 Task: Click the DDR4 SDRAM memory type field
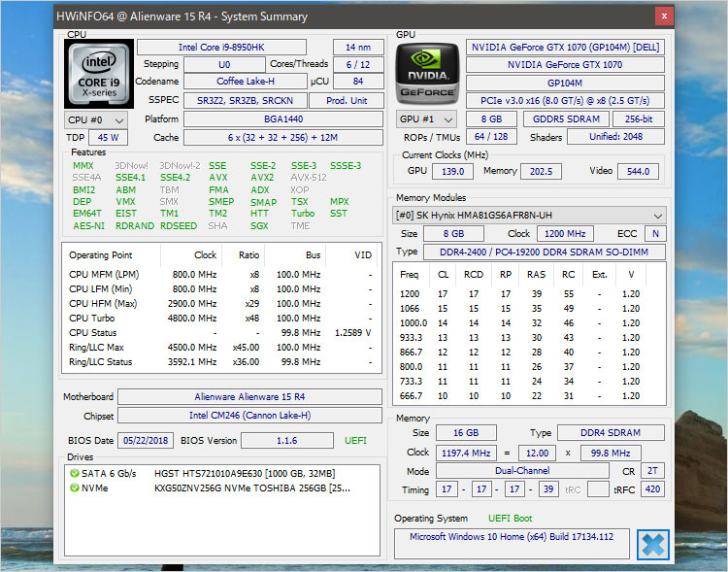click(x=611, y=433)
